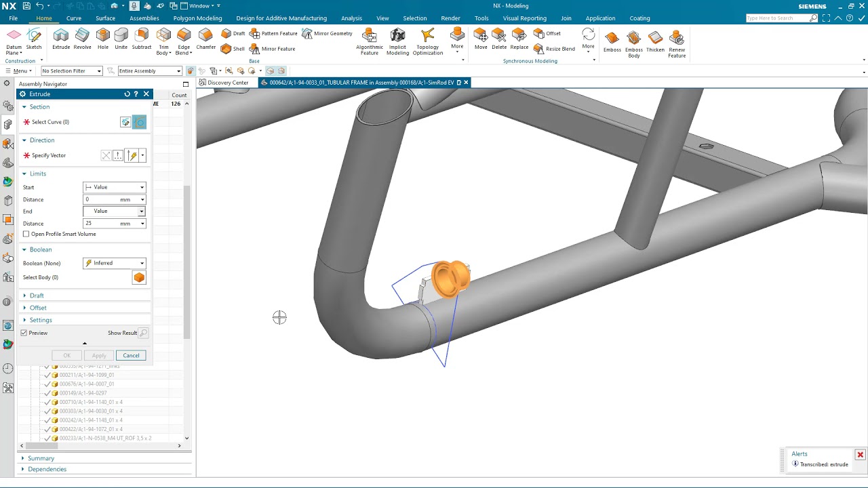Reset the Extrude dialog

click(127, 94)
